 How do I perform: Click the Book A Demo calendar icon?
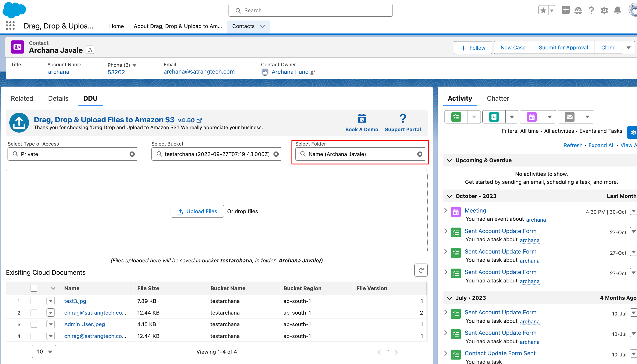coord(361,118)
